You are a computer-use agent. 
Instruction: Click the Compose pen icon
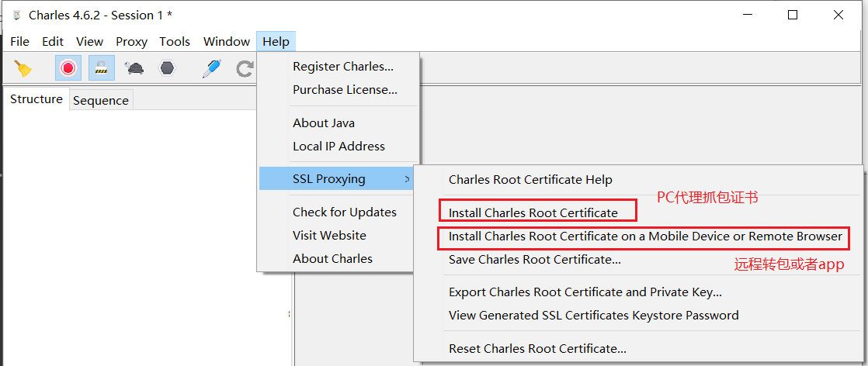tap(211, 68)
